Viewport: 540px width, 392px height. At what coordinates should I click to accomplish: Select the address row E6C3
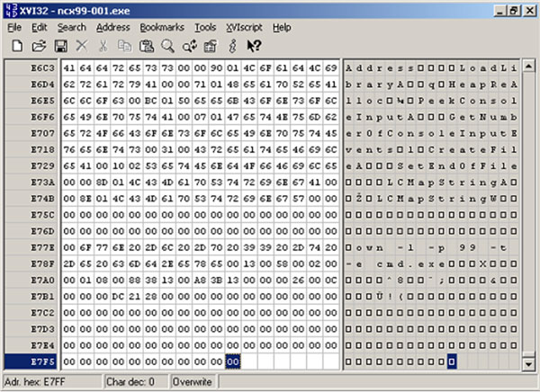coord(42,68)
